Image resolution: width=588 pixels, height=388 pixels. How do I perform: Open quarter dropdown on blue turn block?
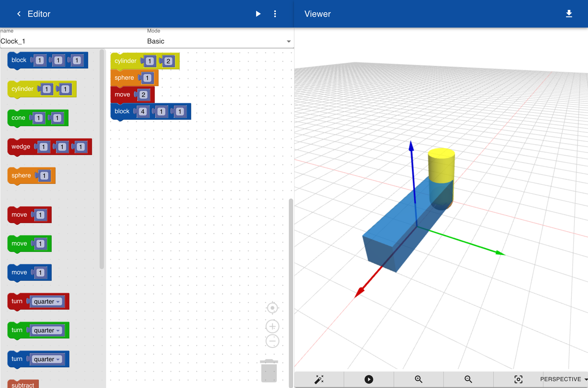tap(47, 359)
